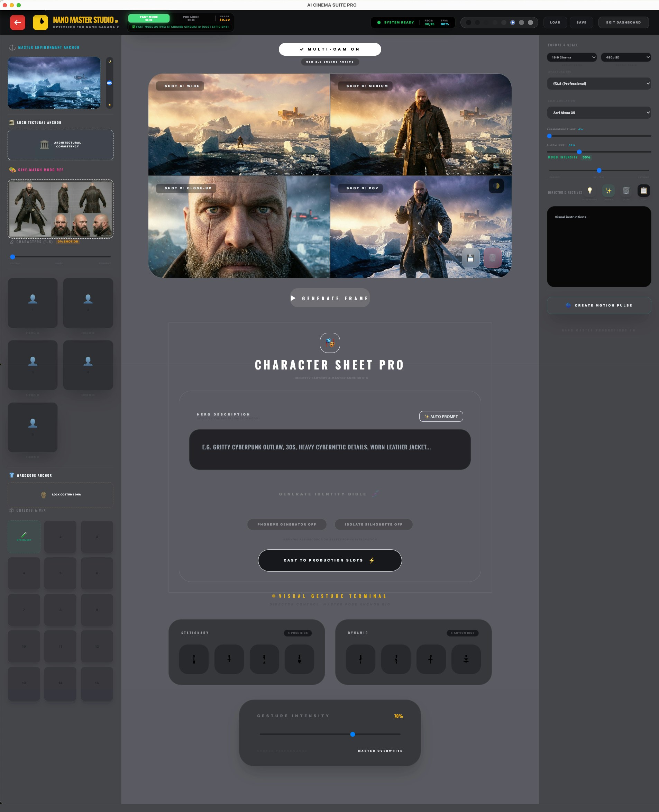Open the 16:9 Cinema aspect ratio dropdown

tap(572, 57)
